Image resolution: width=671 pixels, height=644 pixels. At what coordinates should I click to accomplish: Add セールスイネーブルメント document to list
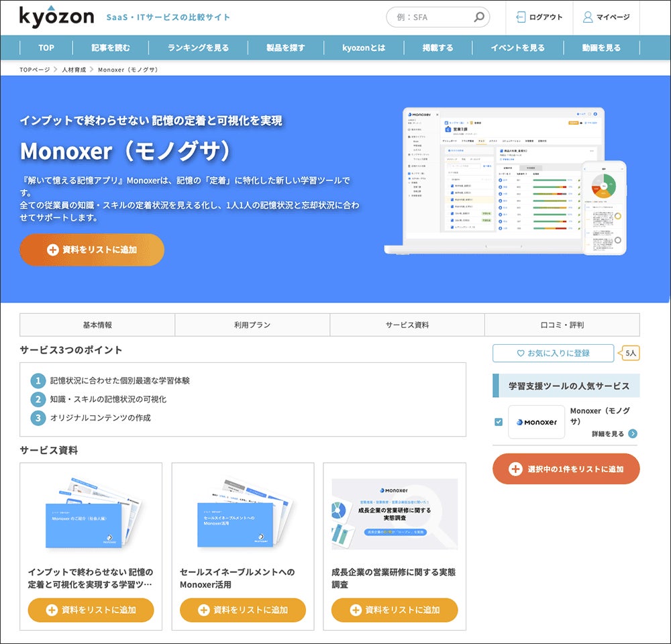(243, 610)
